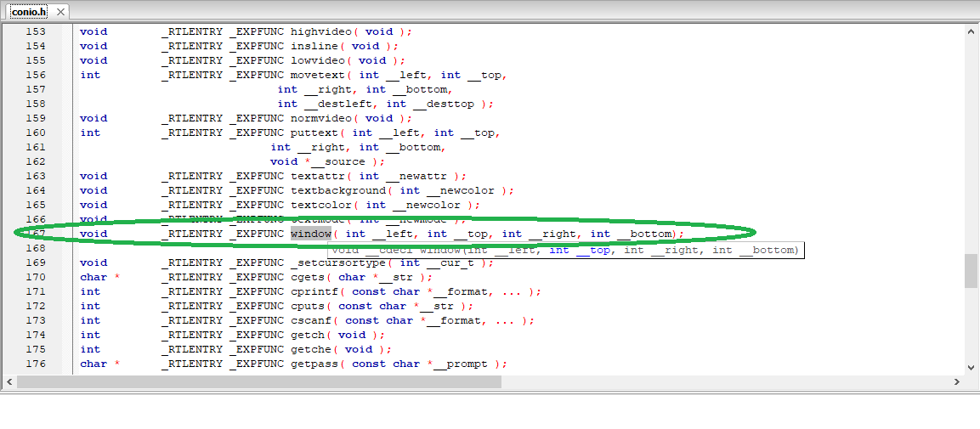
Task: Click line number 176 in the gutter
Action: click(36, 364)
